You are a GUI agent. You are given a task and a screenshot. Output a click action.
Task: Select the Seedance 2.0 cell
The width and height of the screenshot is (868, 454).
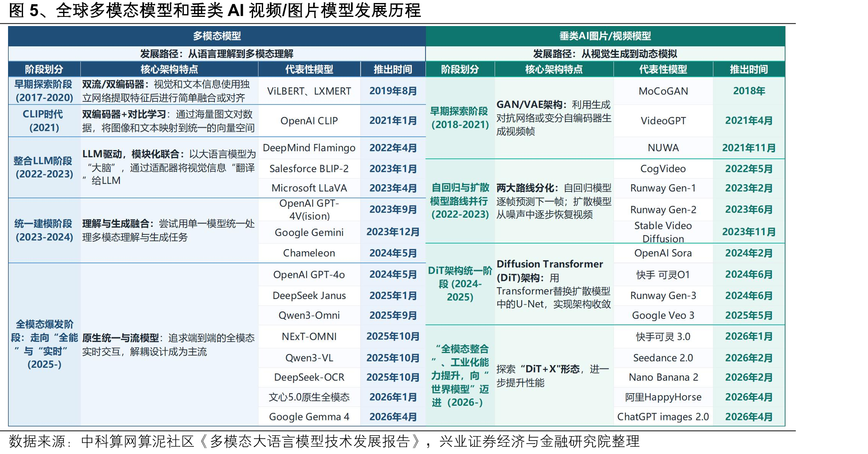[663, 358]
